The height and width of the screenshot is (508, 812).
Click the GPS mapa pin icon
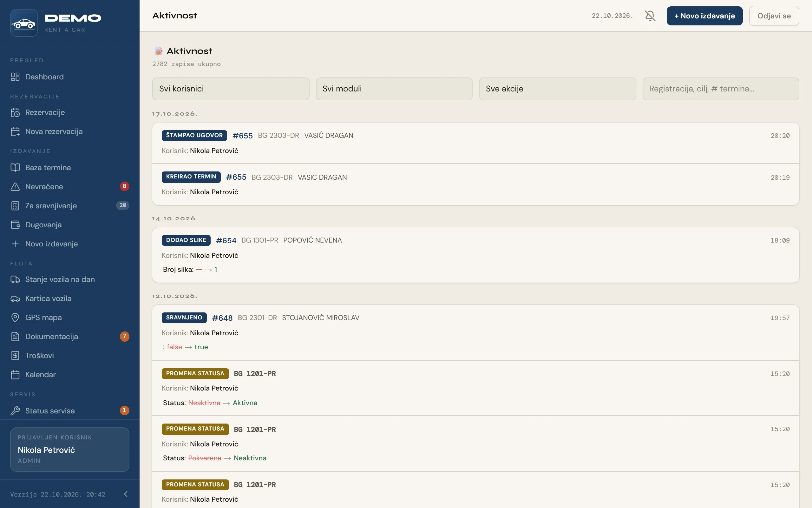coord(15,317)
